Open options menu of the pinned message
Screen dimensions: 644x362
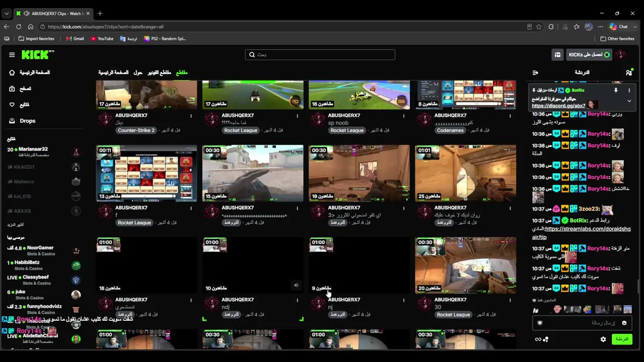[x=629, y=90]
